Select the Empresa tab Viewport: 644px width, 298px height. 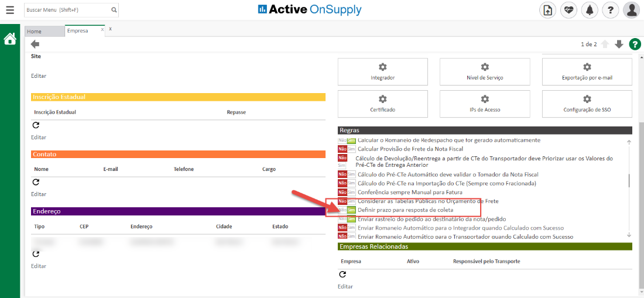[x=78, y=31]
